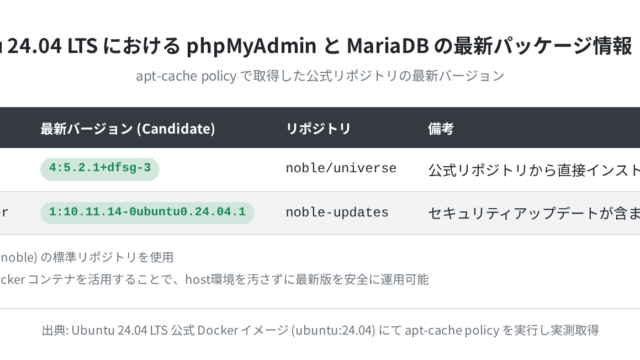Select the noble-updates repository cell
Image resolution: width=640 pixels, height=360 pixels.
coord(337,213)
